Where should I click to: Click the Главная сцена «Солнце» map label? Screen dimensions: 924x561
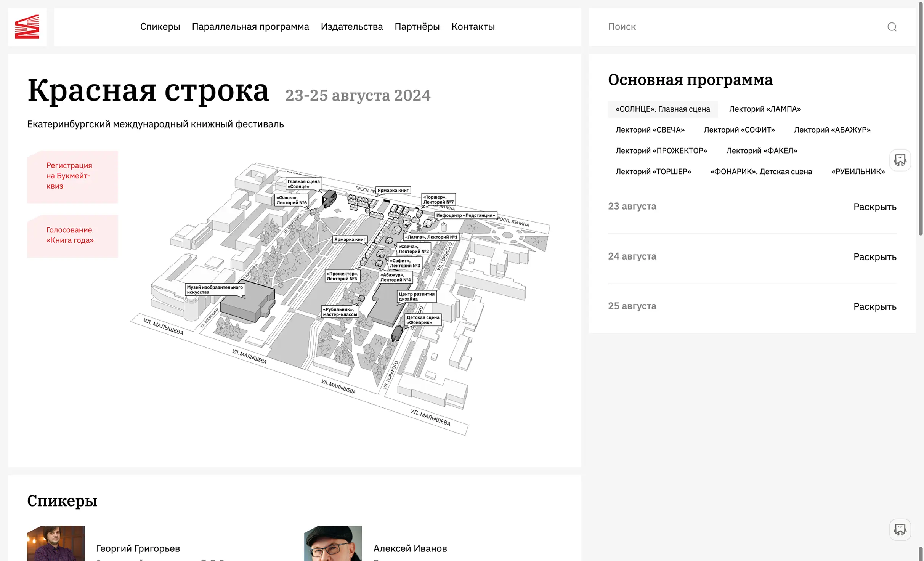[x=303, y=184]
